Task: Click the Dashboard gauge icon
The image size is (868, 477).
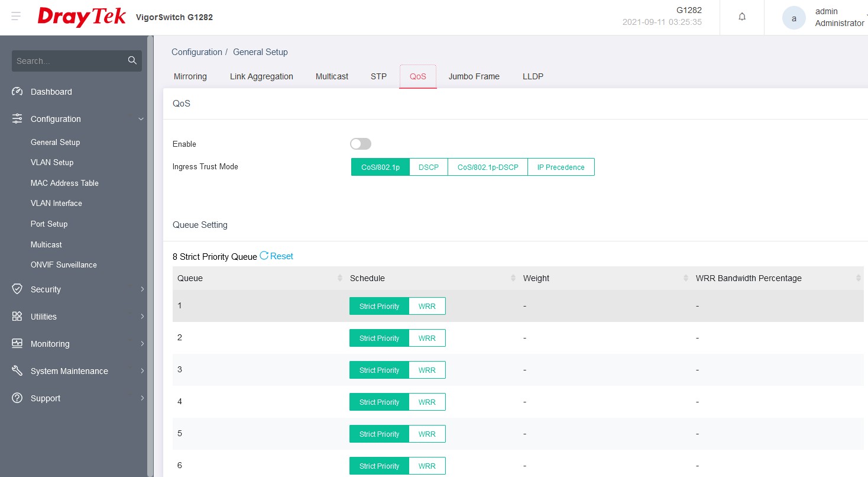Action: click(17, 92)
